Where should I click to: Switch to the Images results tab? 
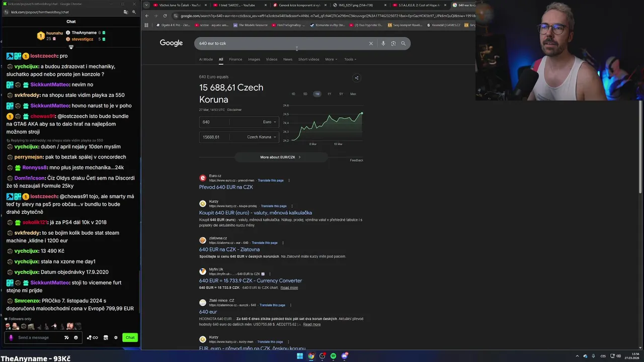tap(254, 59)
